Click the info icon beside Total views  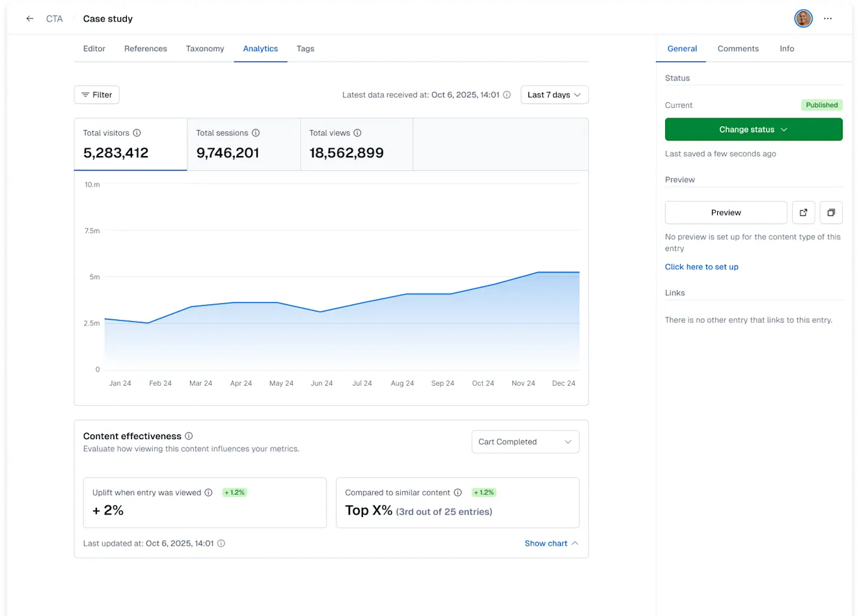[357, 133]
